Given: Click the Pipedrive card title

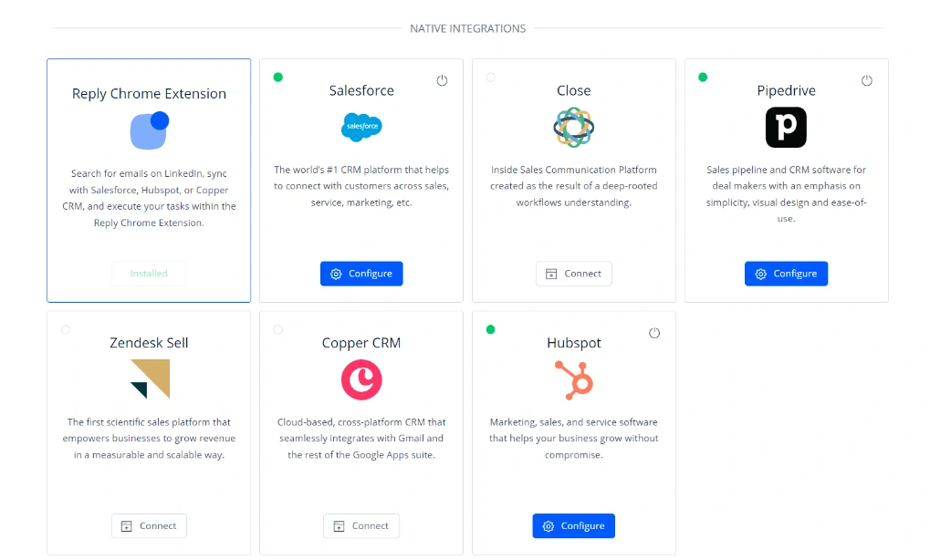Looking at the screenshot, I should coord(786,90).
